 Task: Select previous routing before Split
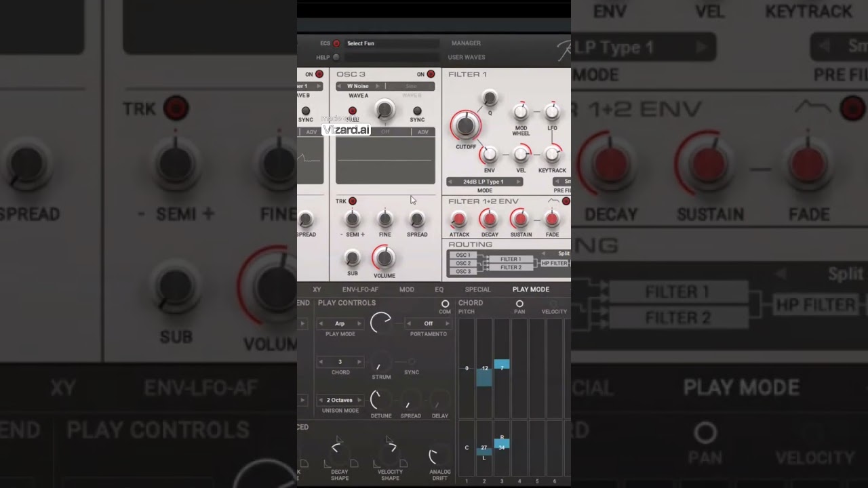click(542, 253)
